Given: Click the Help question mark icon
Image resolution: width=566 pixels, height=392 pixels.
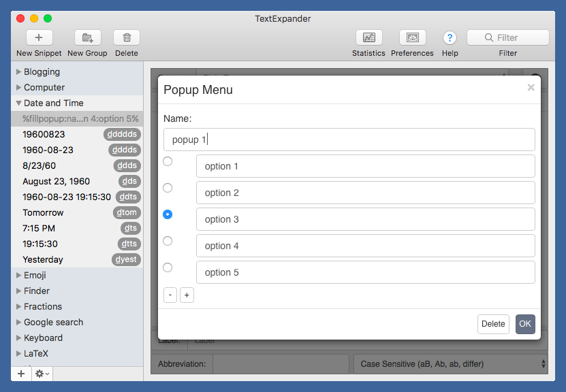Looking at the screenshot, I should [x=450, y=38].
